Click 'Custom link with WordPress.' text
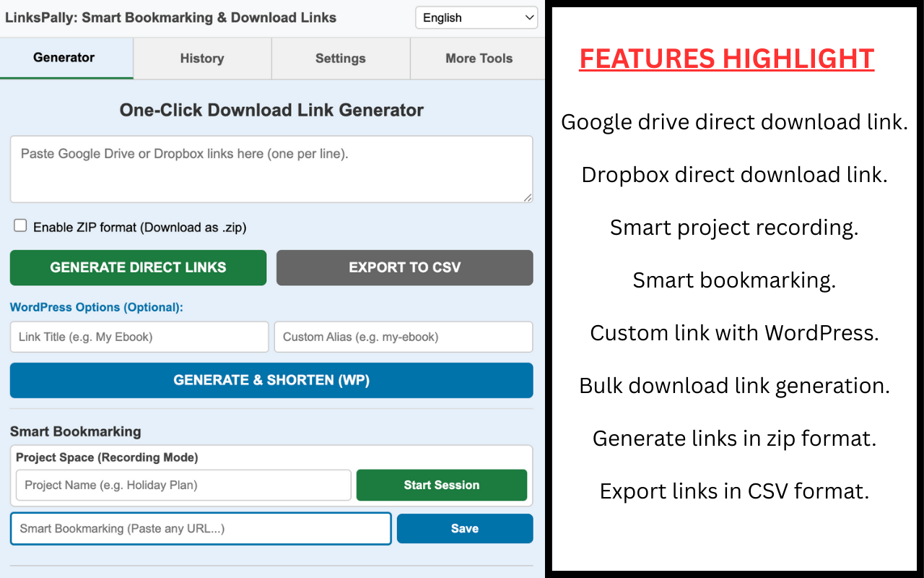The height and width of the screenshot is (578, 924). [x=734, y=333]
